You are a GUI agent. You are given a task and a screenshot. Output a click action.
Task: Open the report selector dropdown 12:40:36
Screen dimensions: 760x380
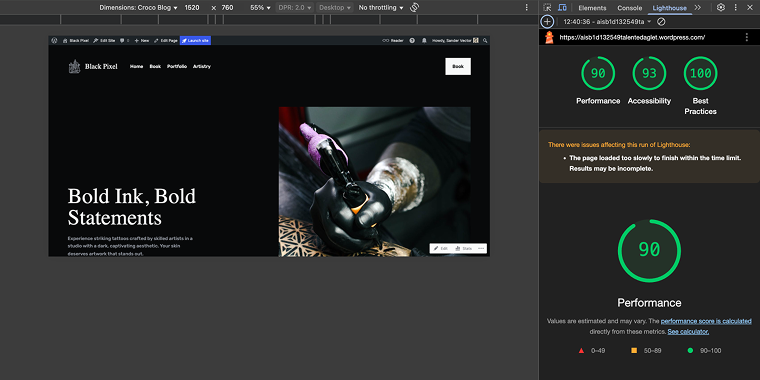pyautogui.click(x=607, y=22)
